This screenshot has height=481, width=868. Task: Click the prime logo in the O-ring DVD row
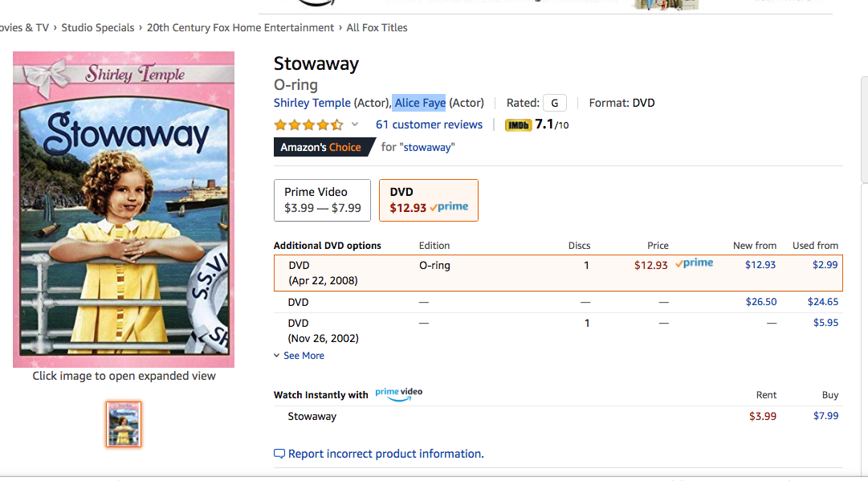695,264
